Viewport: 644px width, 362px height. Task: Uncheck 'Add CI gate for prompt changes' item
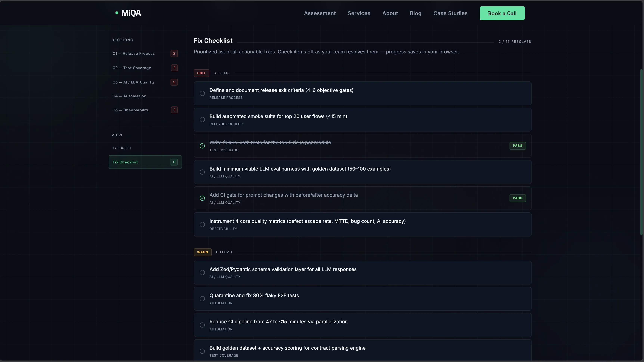202,198
